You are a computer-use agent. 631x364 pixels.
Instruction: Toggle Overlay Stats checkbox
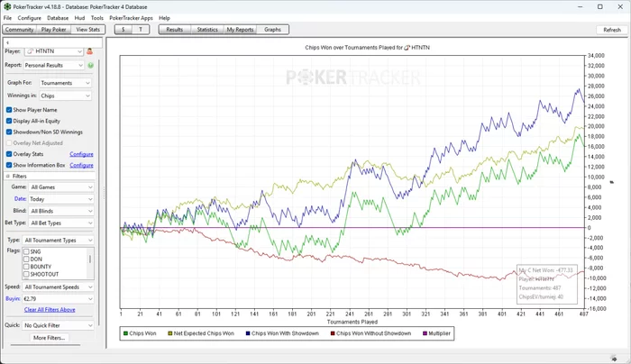click(9, 154)
